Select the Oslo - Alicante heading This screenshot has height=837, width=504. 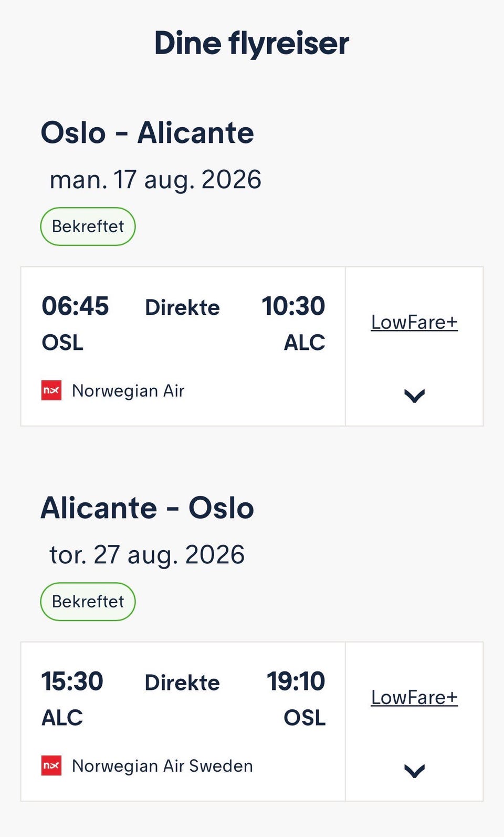pos(148,132)
